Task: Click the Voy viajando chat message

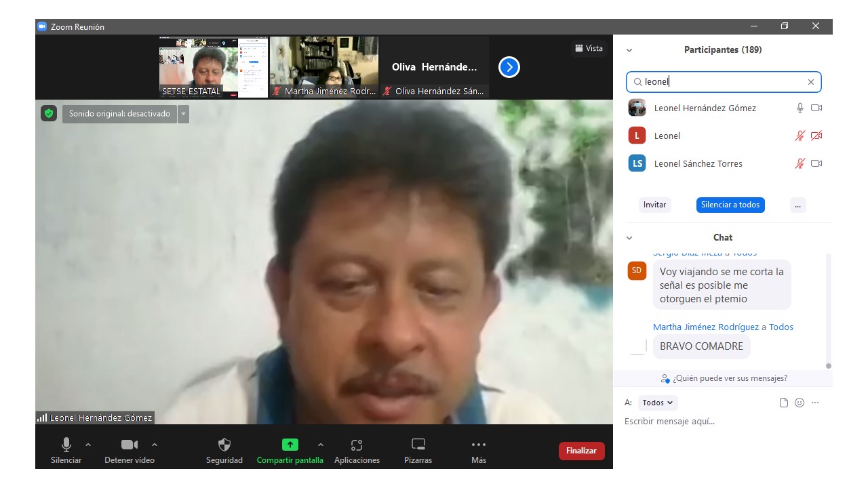Action: point(722,285)
